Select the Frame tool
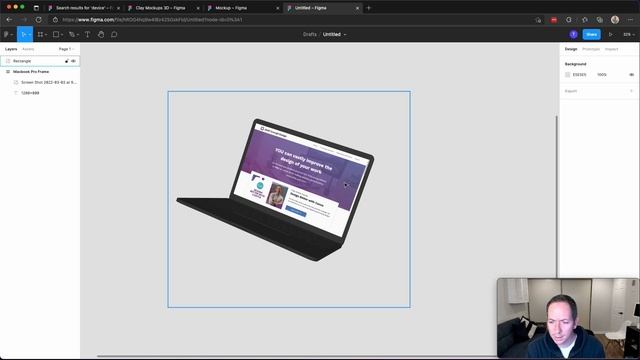The height and width of the screenshot is (360, 640). tap(40, 35)
